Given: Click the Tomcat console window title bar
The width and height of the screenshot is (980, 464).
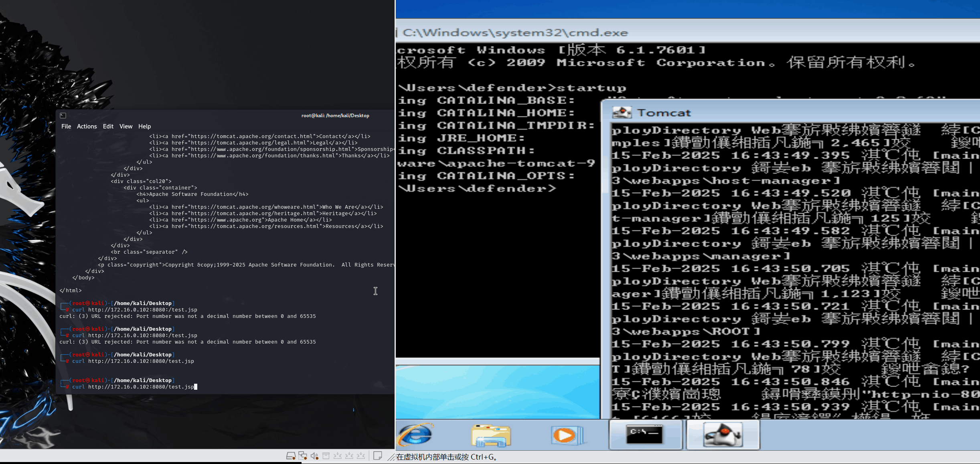Looking at the screenshot, I should point(802,113).
